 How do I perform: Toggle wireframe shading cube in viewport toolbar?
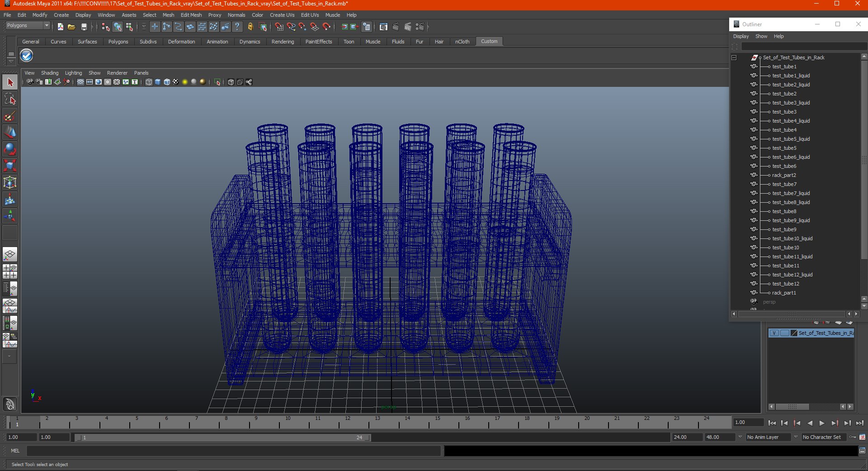point(149,82)
